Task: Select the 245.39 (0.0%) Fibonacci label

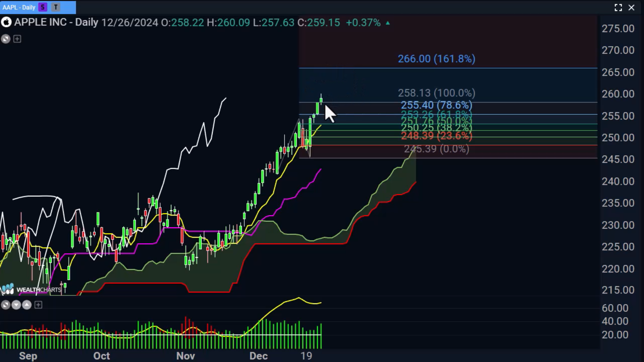Action: point(436,148)
